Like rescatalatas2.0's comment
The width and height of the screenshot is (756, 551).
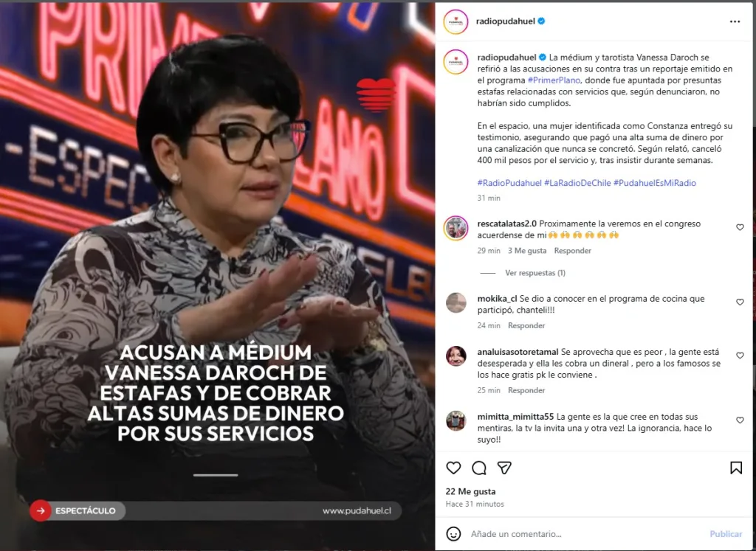click(740, 227)
